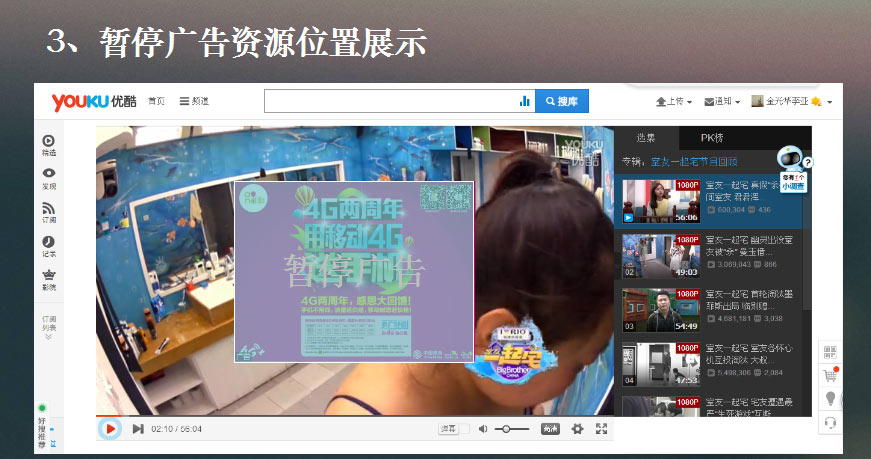Open the 精选 featured sidebar icon
This screenshot has height=459, width=871.
point(48,145)
